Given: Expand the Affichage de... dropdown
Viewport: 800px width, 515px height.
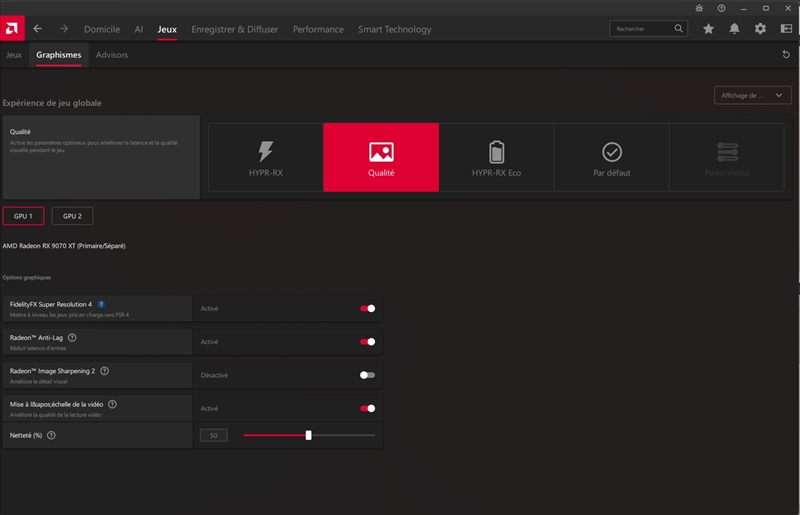Looking at the screenshot, I should click(x=752, y=95).
